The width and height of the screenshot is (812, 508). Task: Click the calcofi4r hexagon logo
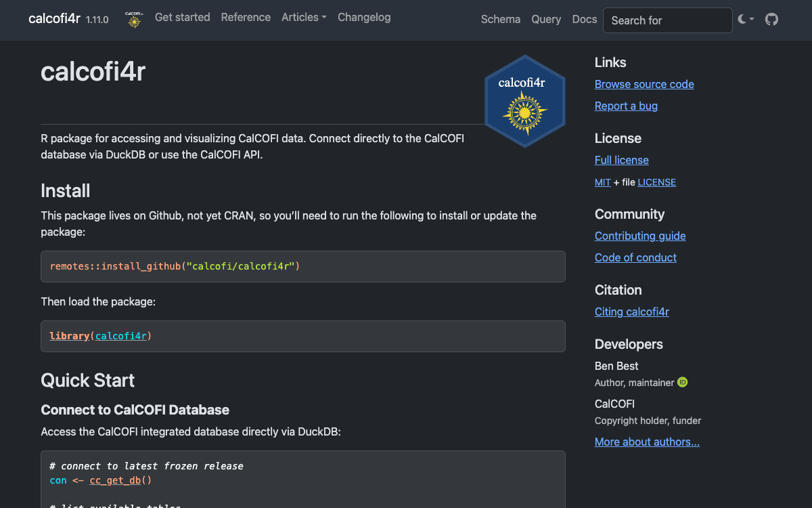[525, 101]
